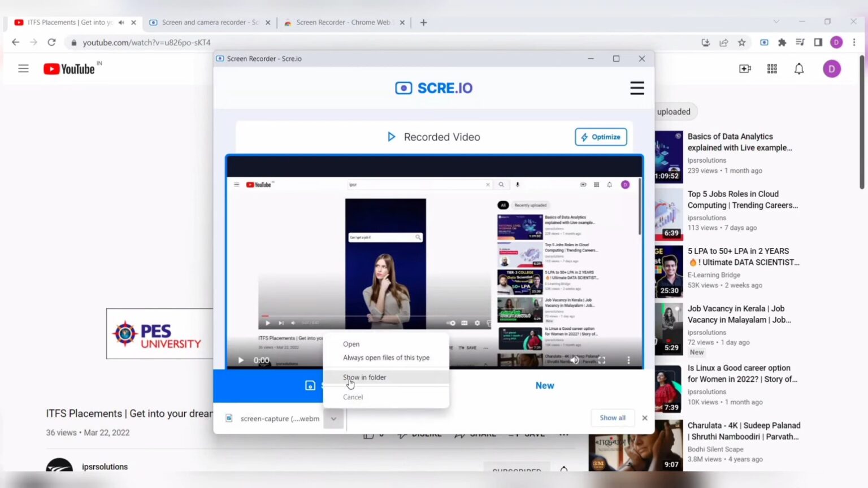Mute the recorded video volume
Viewport: 868px width, 488px height.
[x=575, y=360]
